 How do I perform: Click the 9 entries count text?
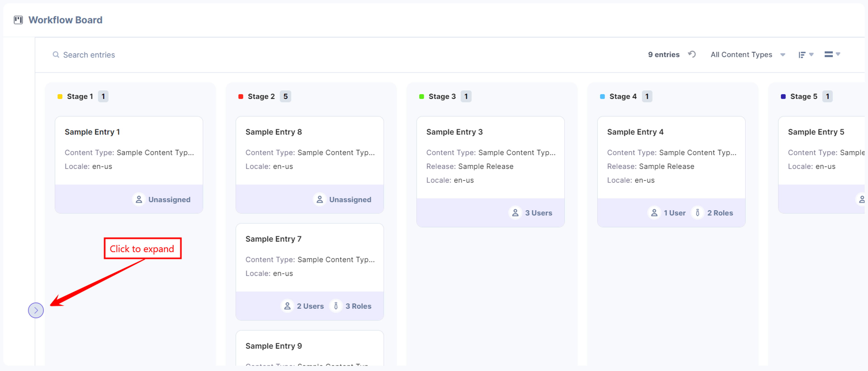tap(663, 54)
